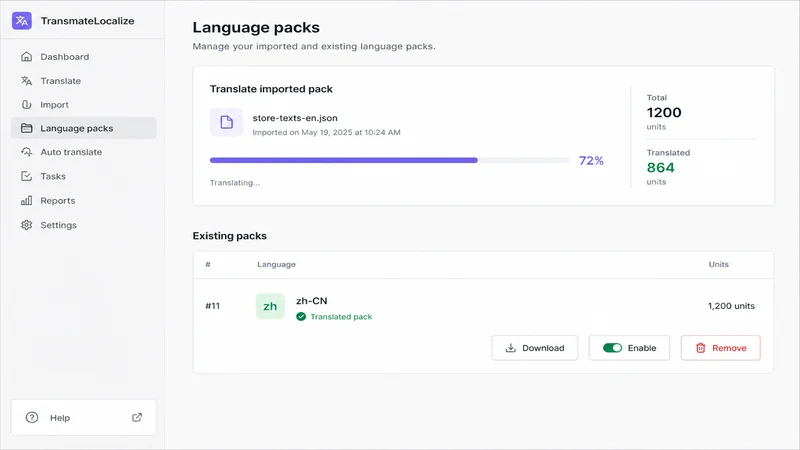This screenshot has height=450, width=800.
Task: Click the translation progress bar
Action: [389, 160]
